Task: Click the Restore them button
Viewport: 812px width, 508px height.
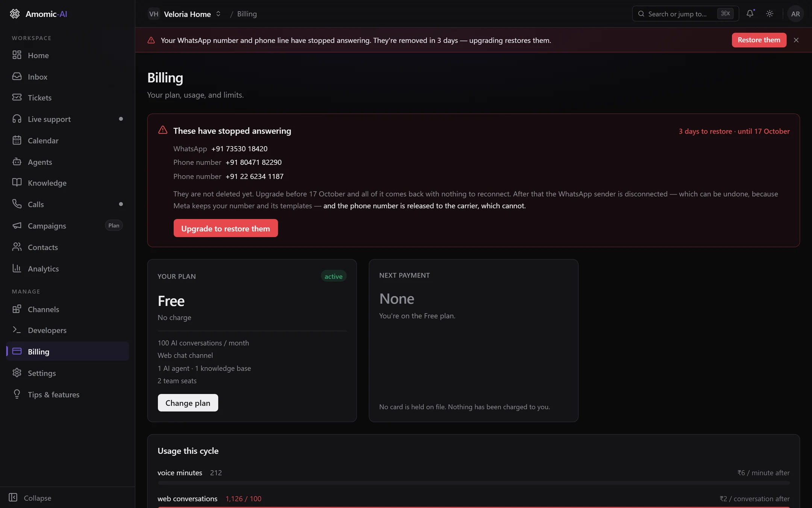Action: click(x=759, y=40)
